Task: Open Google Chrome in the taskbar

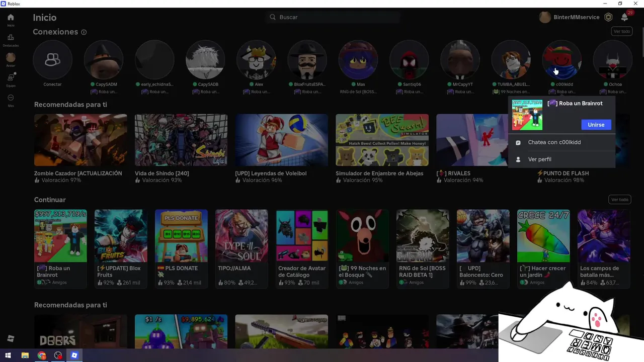Action: pyautogui.click(x=42, y=355)
